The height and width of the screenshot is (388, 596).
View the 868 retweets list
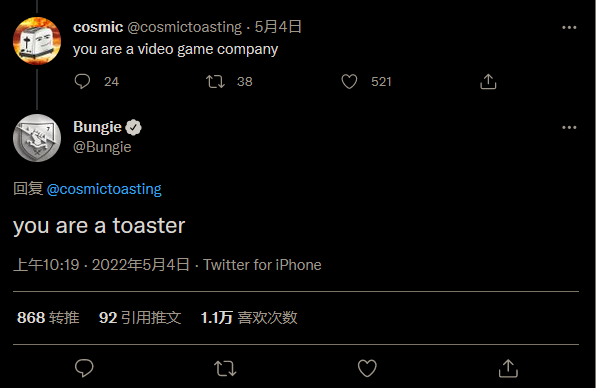tap(48, 318)
